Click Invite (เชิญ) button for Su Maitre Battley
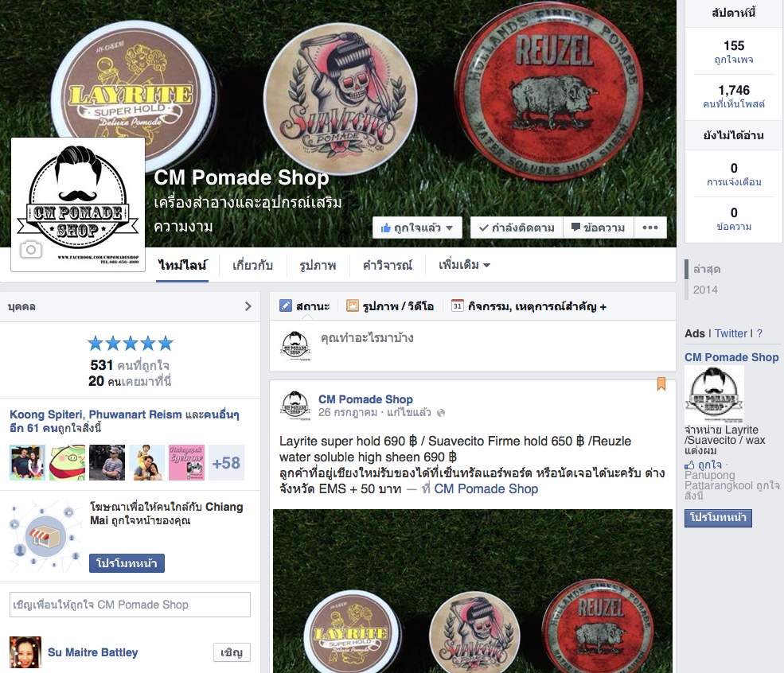Viewport: 784px width, 673px height. point(232,652)
